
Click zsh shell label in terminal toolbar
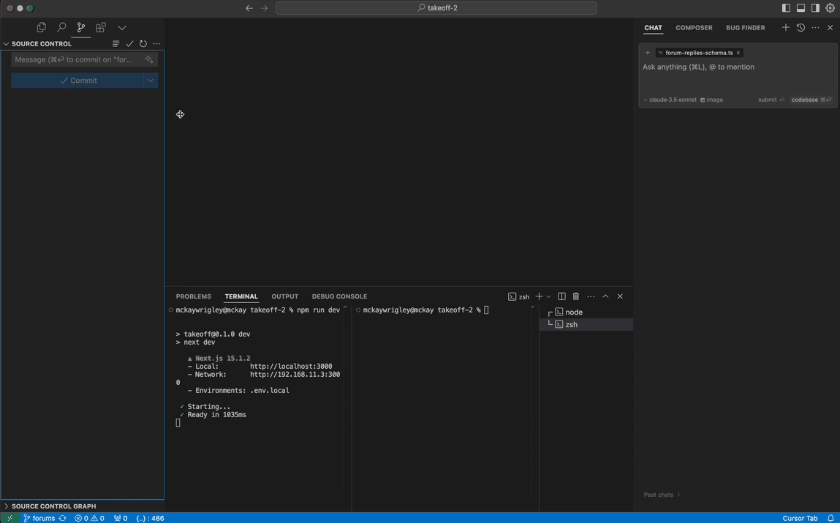click(519, 296)
